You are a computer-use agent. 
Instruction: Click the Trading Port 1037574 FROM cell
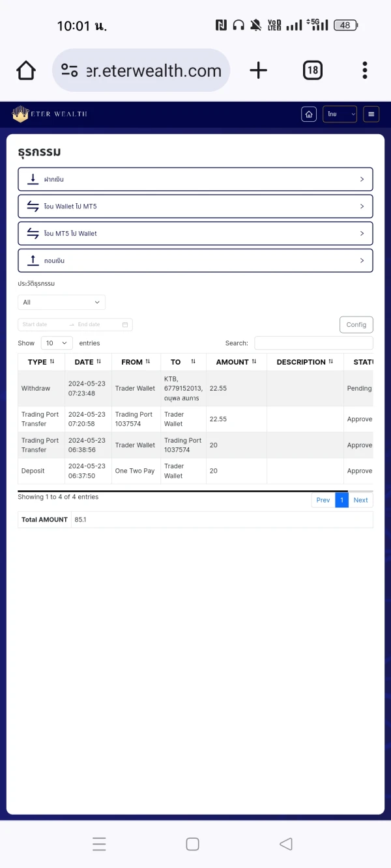(x=136, y=419)
